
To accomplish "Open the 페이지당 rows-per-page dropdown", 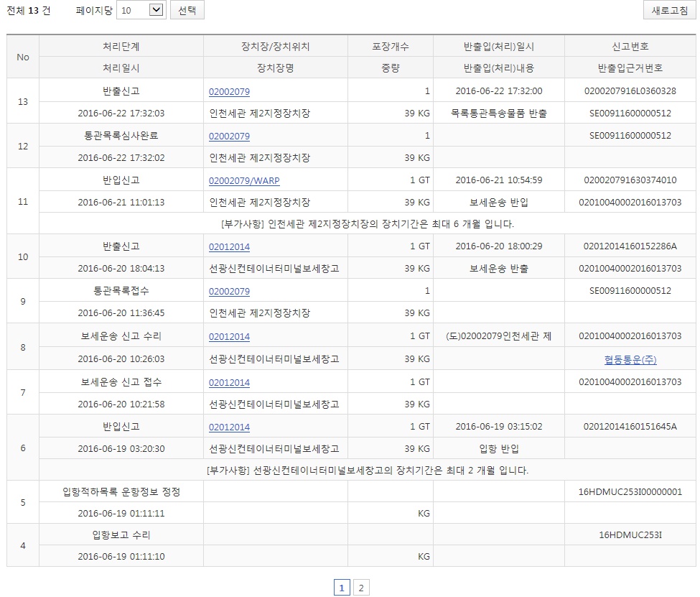I will click(141, 10).
